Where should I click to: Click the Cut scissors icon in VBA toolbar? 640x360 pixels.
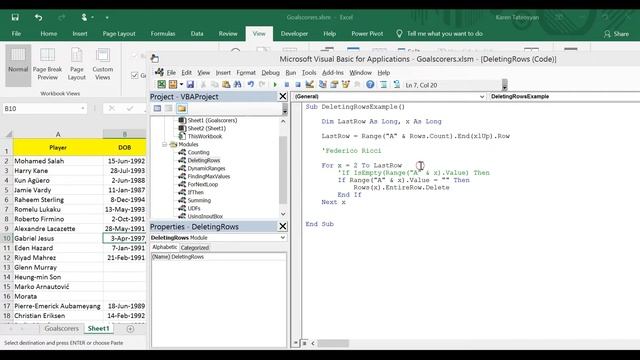coord(203,84)
